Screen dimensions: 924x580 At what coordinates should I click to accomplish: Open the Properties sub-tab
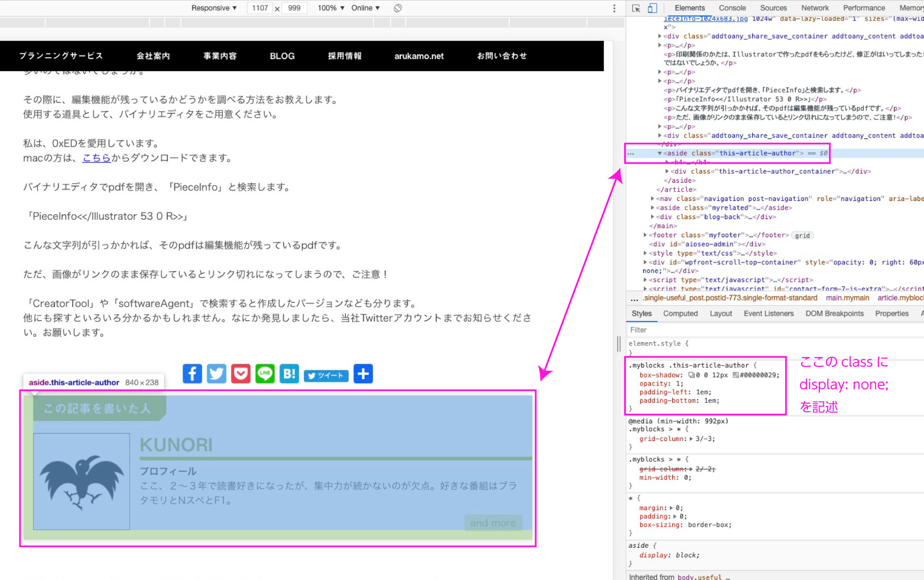click(x=892, y=314)
